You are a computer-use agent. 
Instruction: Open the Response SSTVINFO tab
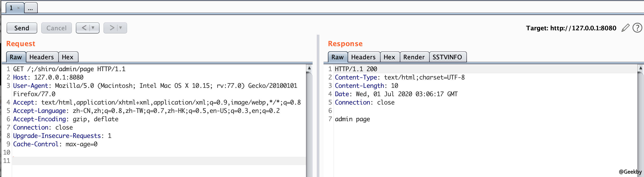click(447, 57)
